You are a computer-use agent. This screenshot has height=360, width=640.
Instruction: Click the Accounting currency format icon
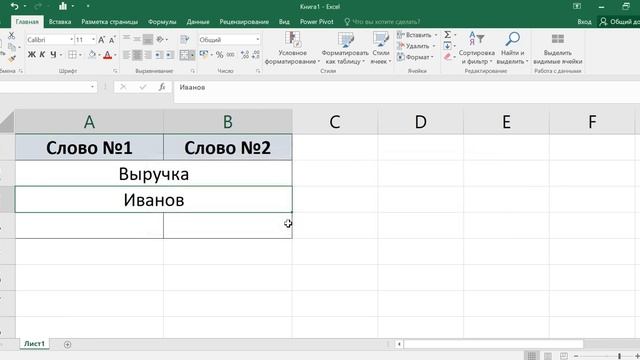pyautogui.click(x=204, y=55)
